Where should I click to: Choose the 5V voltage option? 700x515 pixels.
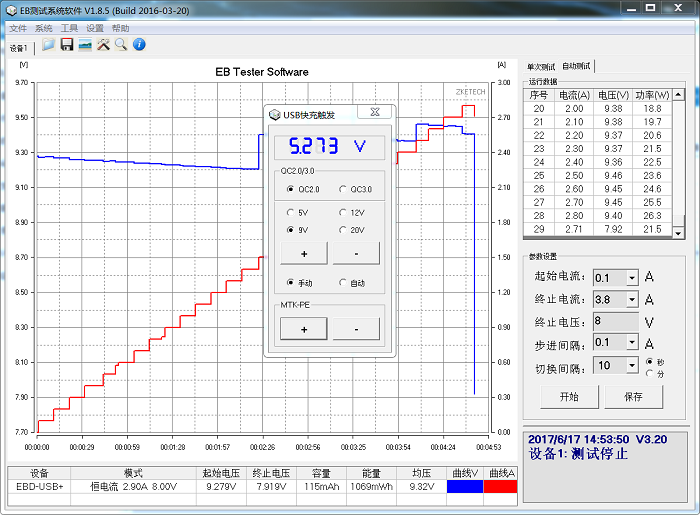click(x=290, y=212)
